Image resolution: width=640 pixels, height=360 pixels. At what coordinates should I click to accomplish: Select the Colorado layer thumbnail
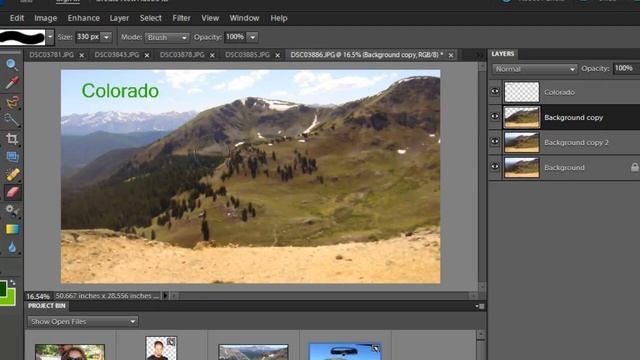pyautogui.click(x=522, y=92)
